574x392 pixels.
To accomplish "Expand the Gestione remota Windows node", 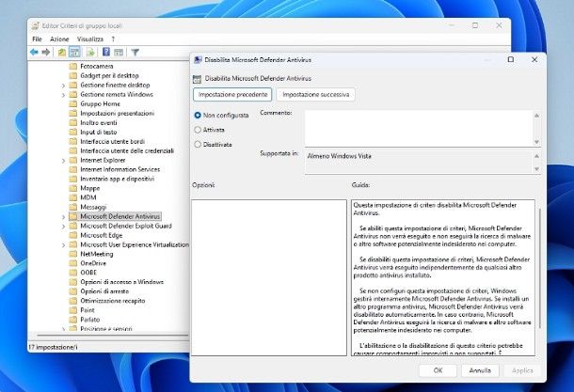I will coord(63,95).
